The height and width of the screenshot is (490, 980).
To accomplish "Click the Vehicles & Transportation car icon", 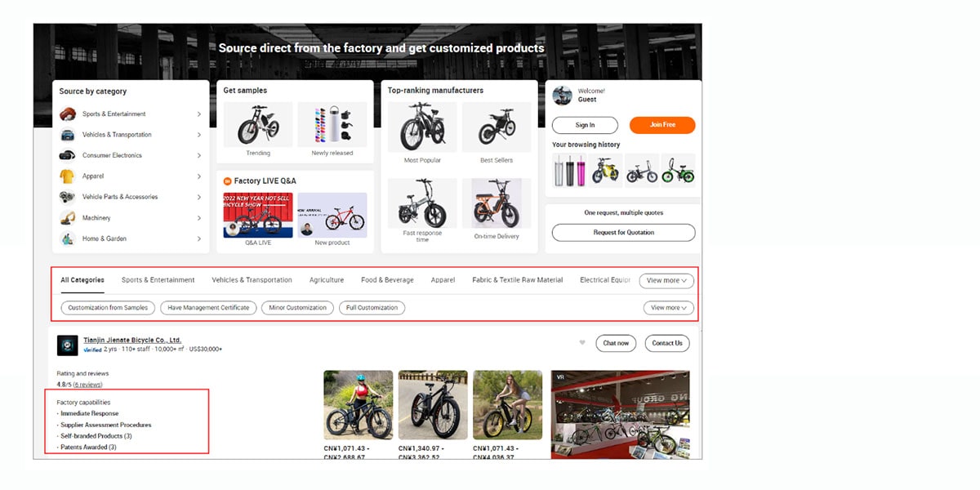I will click(68, 135).
